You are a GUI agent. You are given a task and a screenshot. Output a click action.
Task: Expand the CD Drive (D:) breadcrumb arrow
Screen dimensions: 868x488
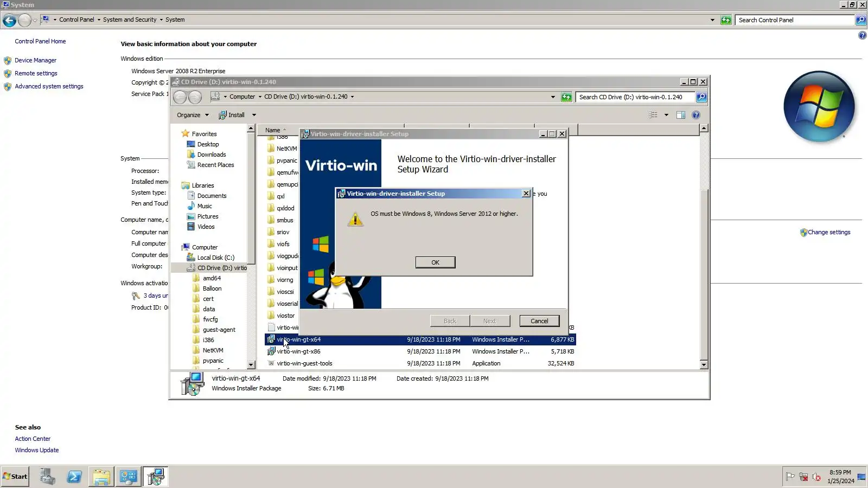pyautogui.click(x=352, y=97)
